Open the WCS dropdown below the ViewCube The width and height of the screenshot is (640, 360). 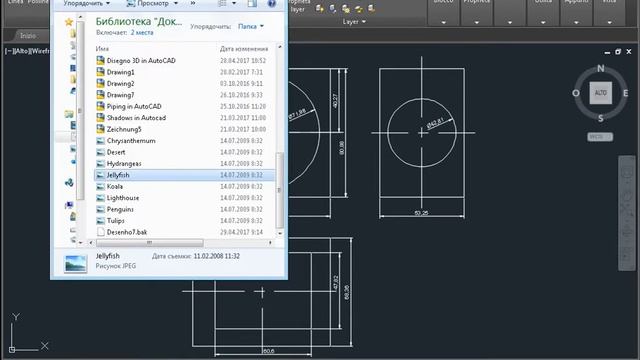[x=600, y=137]
